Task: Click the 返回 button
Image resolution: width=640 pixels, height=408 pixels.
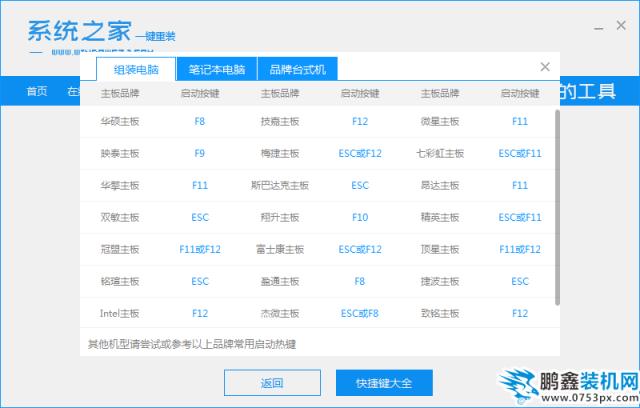Action: (272, 383)
